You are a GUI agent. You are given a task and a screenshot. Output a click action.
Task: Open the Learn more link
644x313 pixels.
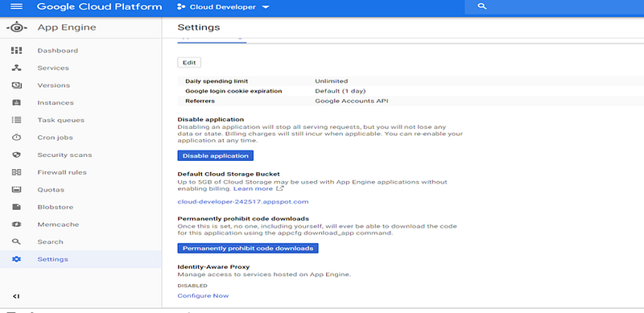(x=253, y=188)
